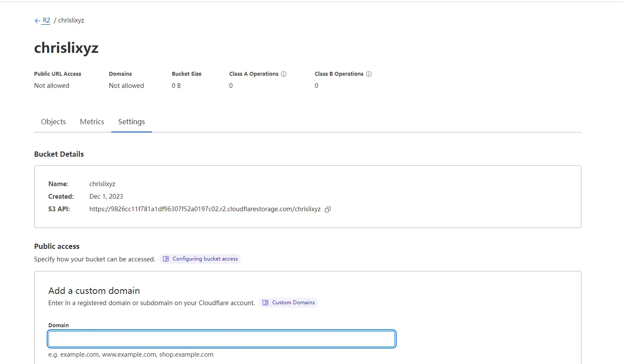Switch to the Objects tab

pos(53,122)
